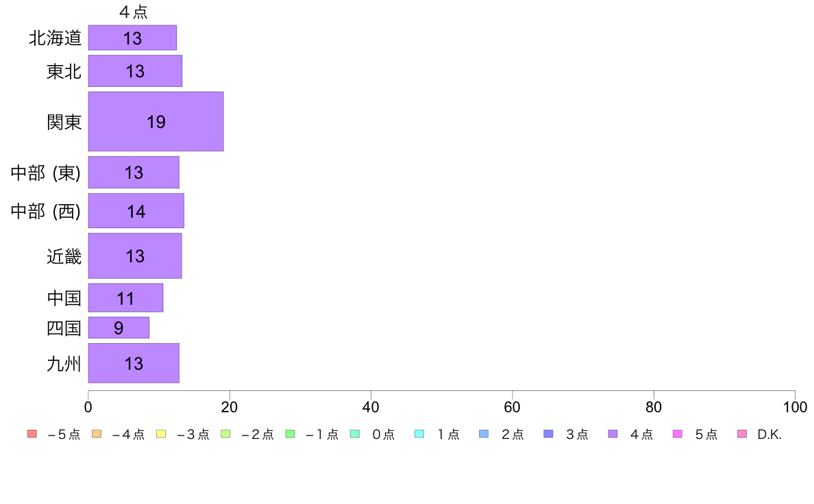Screen dimensions: 814x504
Task: Click the 2点 light blue legend swatch
Action: point(484,434)
